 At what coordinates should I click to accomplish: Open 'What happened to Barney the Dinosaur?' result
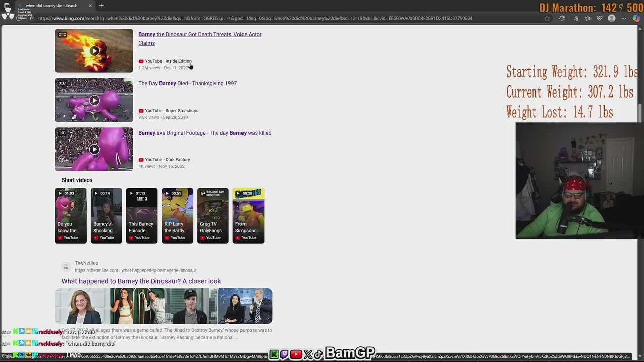141,281
